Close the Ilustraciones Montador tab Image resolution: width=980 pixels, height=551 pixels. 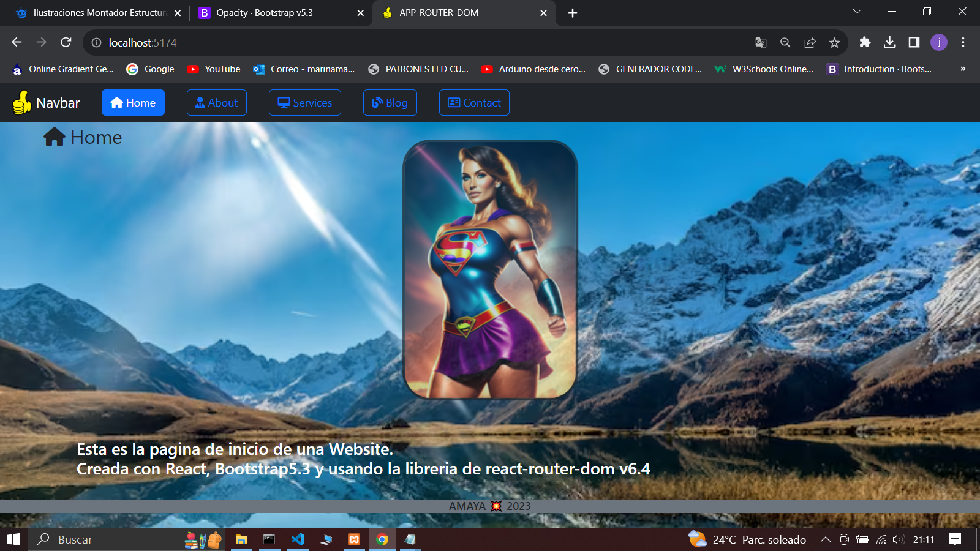click(x=178, y=13)
